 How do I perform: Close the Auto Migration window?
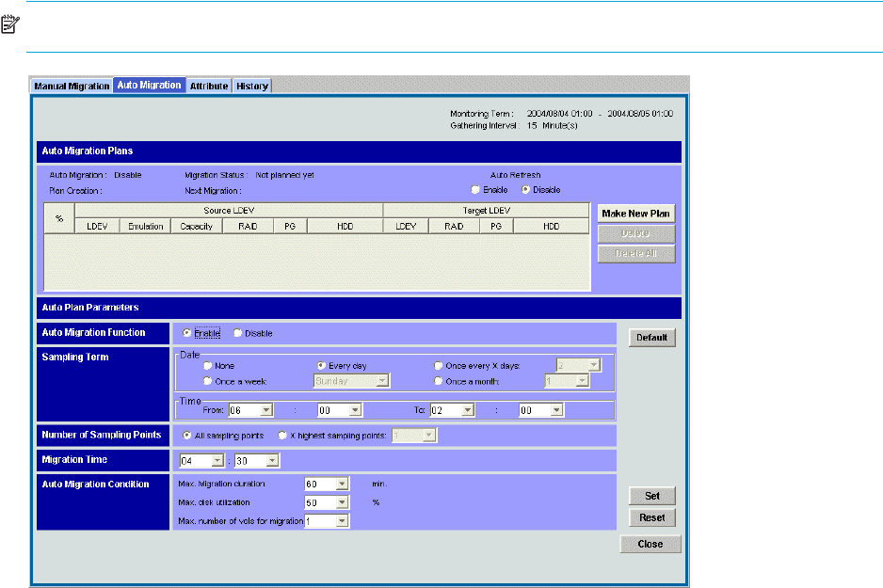tap(650, 544)
